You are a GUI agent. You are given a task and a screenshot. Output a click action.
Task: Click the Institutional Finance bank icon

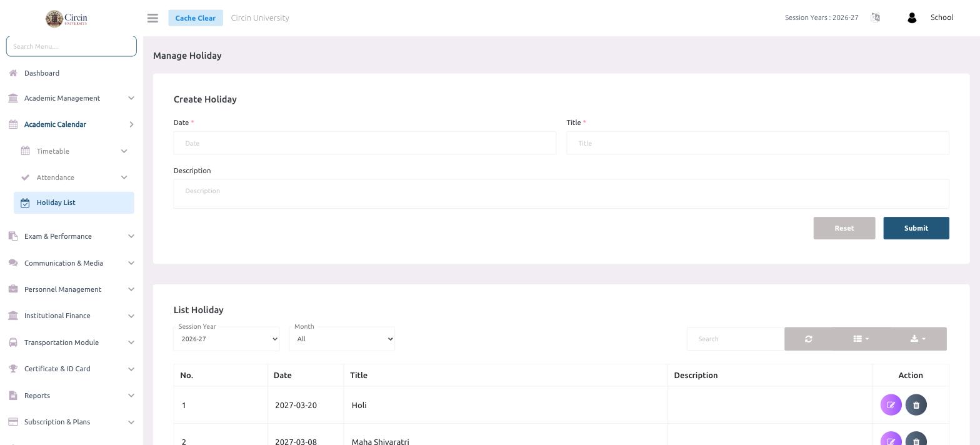pyautogui.click(x=13, y=316)
